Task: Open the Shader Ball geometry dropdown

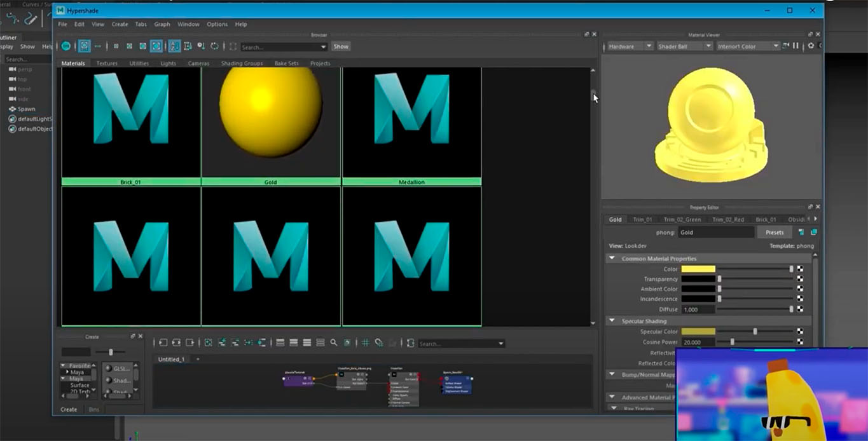Action: [x=684, y=46]
